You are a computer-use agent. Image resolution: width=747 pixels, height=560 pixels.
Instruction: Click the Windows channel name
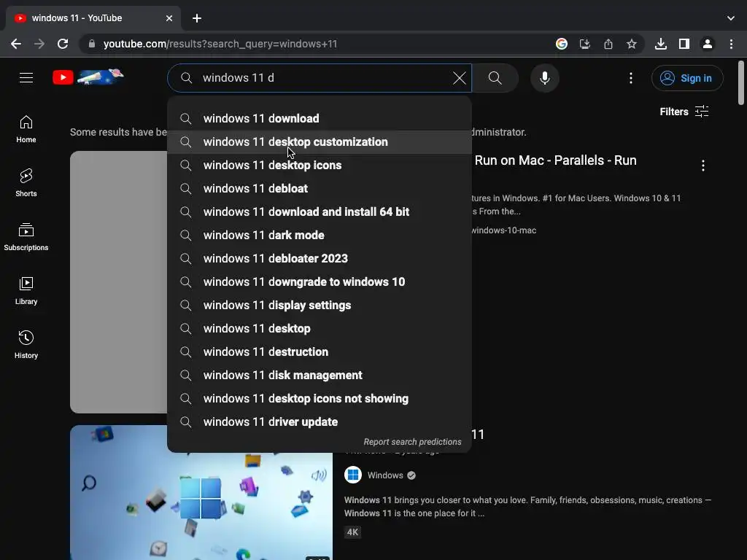tap(385, 475)
